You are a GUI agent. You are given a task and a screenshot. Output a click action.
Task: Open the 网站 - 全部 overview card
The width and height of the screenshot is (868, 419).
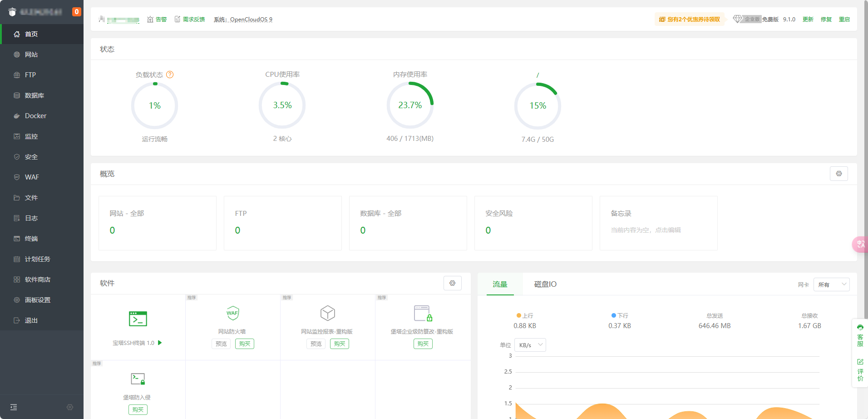tap(158, 223)
